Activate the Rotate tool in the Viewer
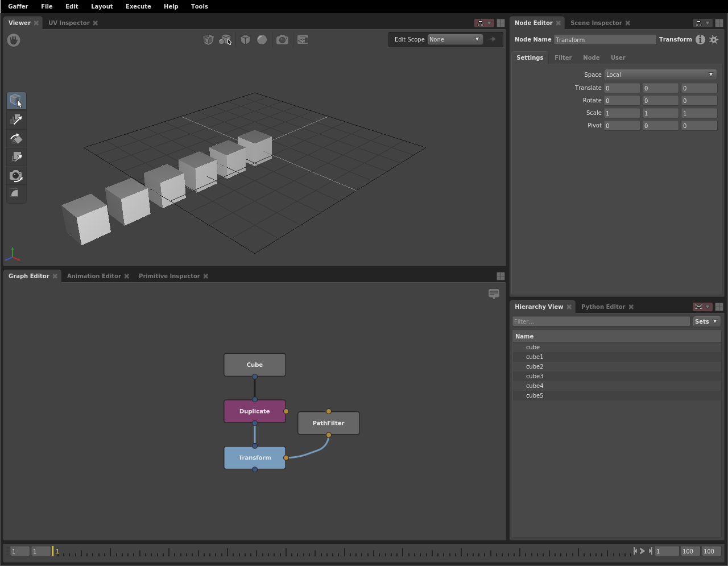Image resolution: width=728 pixels, height=566 pixels. tap(16, 138)
